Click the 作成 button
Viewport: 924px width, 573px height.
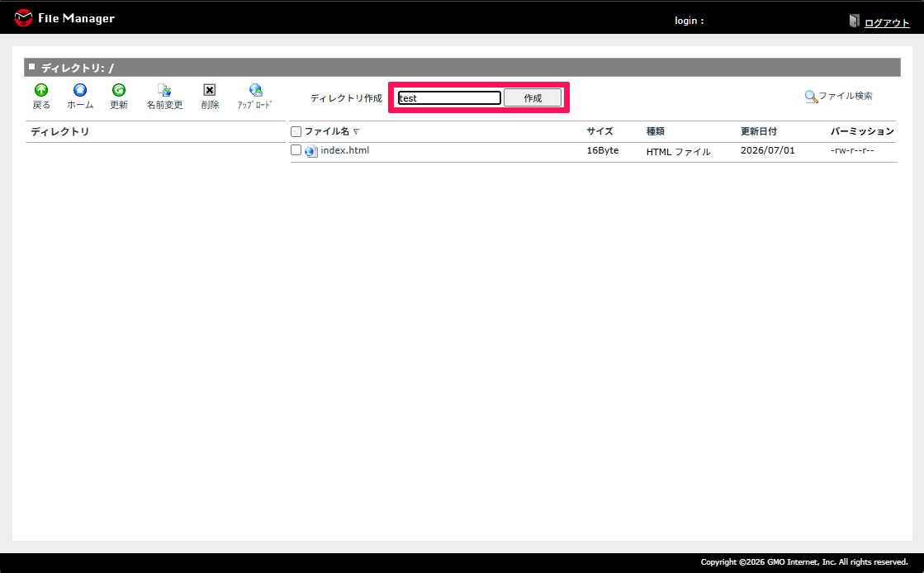[533, 98]
